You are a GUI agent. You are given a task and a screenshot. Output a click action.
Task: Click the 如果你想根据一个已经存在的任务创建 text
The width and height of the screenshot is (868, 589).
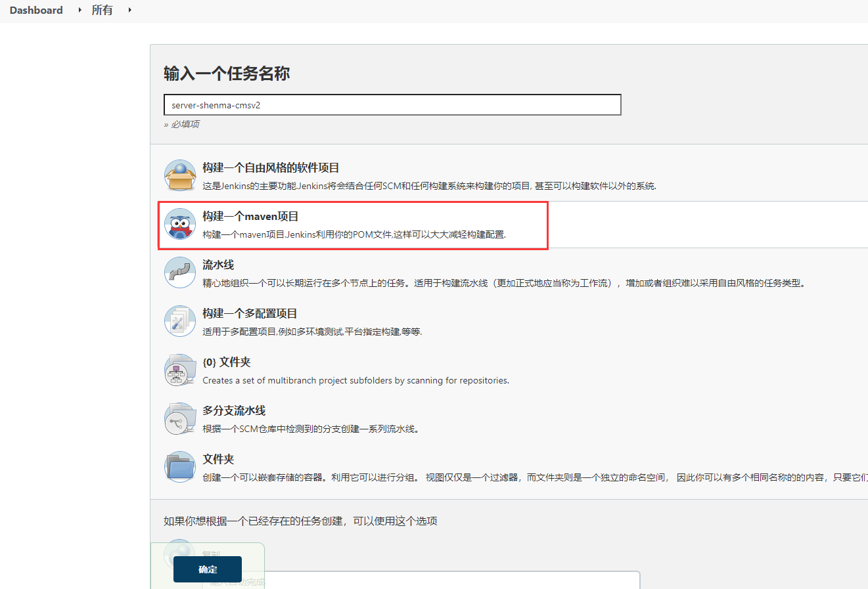[x=300, y=521]
